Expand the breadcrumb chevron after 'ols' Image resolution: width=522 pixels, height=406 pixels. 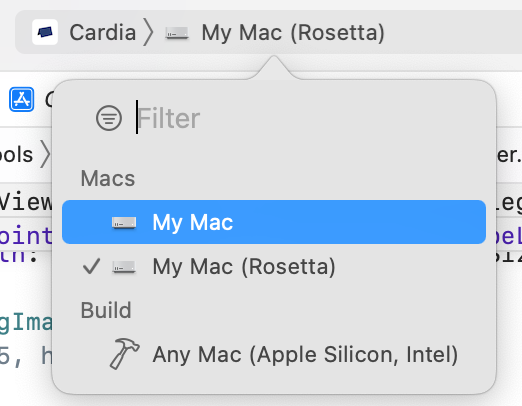(x=45, y=154)
